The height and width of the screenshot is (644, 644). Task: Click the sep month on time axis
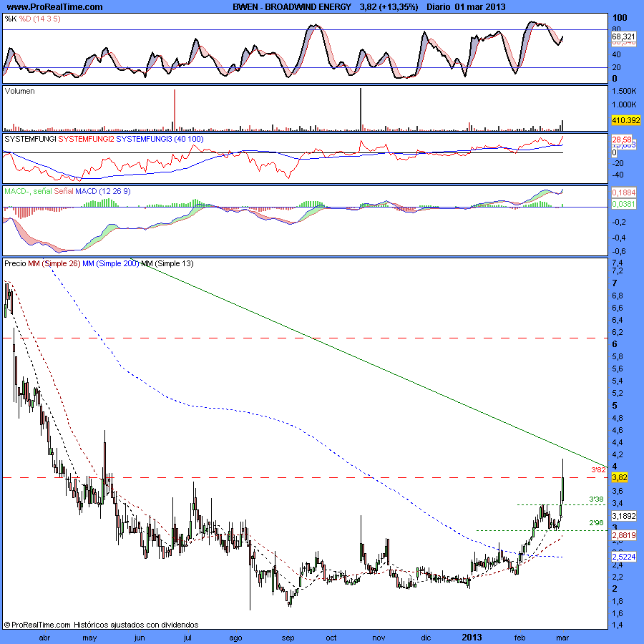point(288,638)
